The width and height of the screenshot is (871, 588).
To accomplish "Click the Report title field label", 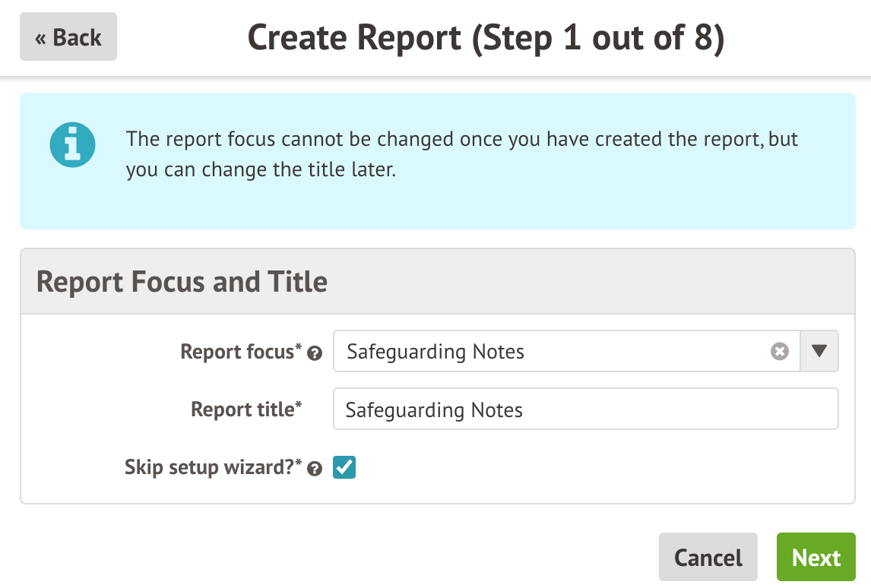I will [246, 409].
